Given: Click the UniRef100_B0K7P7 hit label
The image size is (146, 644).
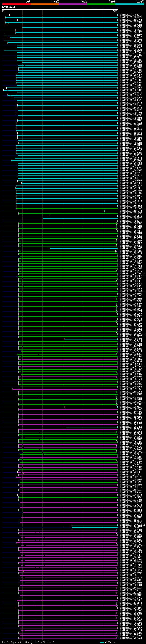Looking at the screenshot, I should 131,244.
